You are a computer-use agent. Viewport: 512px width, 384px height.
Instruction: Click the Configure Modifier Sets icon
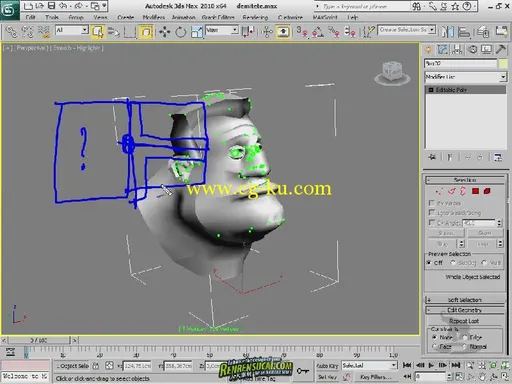pos(498,157)
